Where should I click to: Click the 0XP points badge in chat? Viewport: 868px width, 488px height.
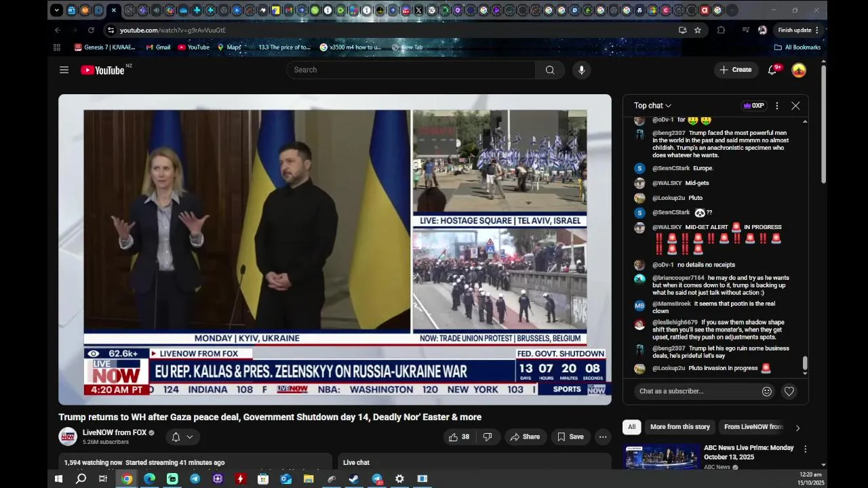click(754, 106)
